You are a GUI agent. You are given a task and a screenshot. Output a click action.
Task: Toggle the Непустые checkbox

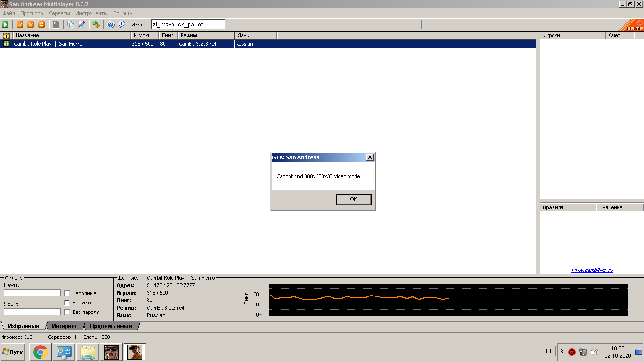tap(67, 303)
